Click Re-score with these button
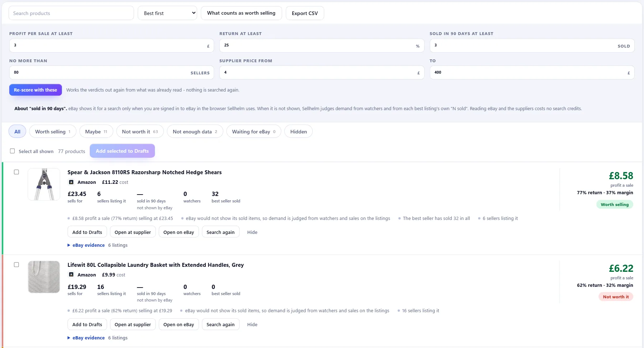The width and height of the screenshot is (644, 348). point(35,90)
